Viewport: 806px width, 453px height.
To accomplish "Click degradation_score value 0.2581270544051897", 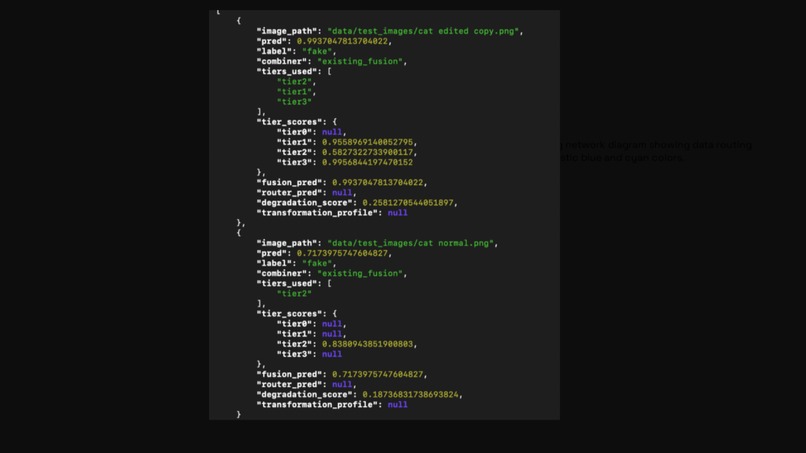I will (408, 203).
